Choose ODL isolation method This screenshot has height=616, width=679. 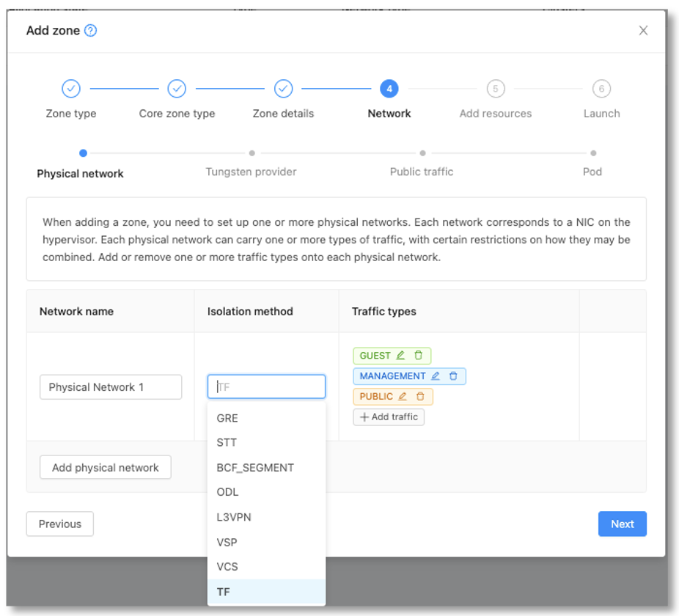[266, 491]
